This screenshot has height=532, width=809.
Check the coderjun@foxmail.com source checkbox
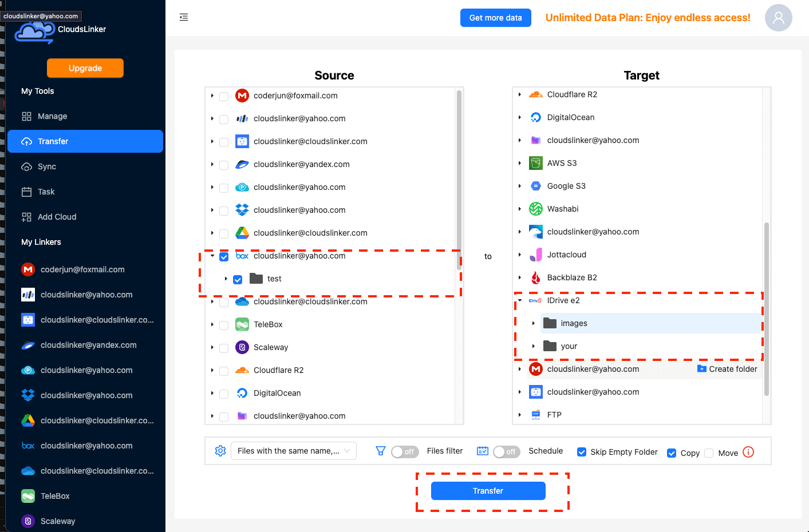pos(224,96)
